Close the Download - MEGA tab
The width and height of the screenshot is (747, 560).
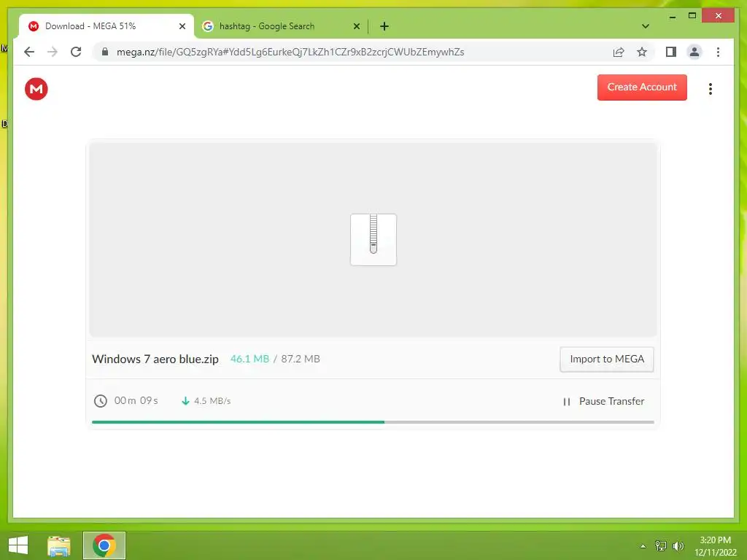click(182, 27)
